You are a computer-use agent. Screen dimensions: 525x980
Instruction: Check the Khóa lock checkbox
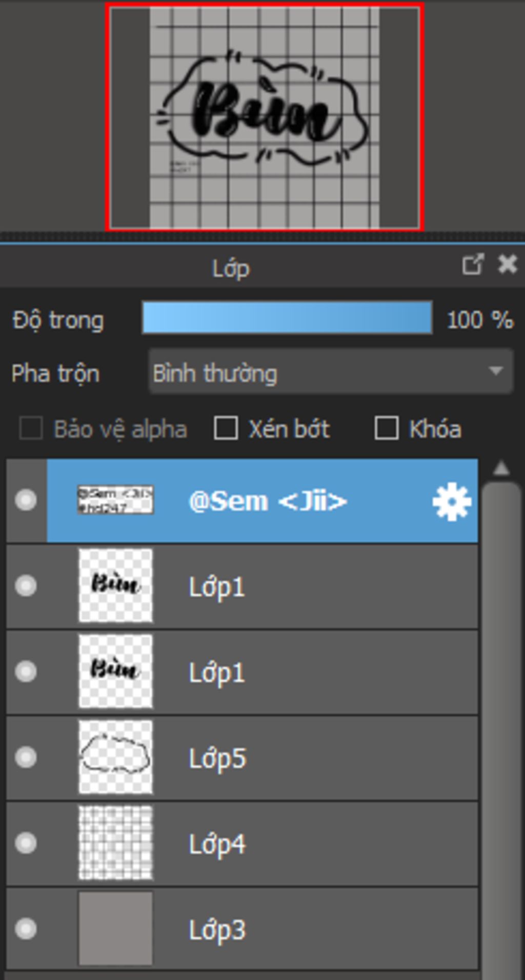coord(387,428)
